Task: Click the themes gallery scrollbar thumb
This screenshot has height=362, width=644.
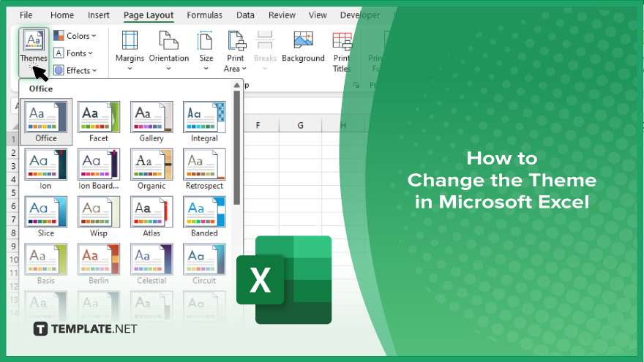Action: (x=236, y=148)
